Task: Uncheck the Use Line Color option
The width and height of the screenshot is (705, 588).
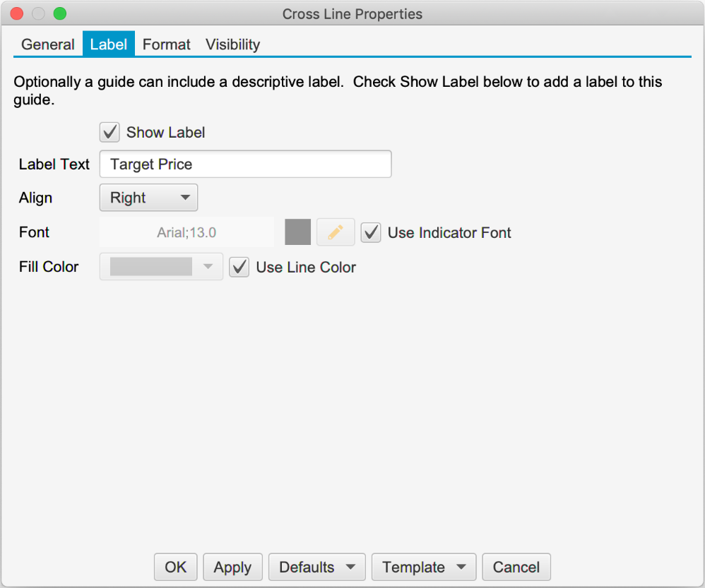Action: point(239,267)
